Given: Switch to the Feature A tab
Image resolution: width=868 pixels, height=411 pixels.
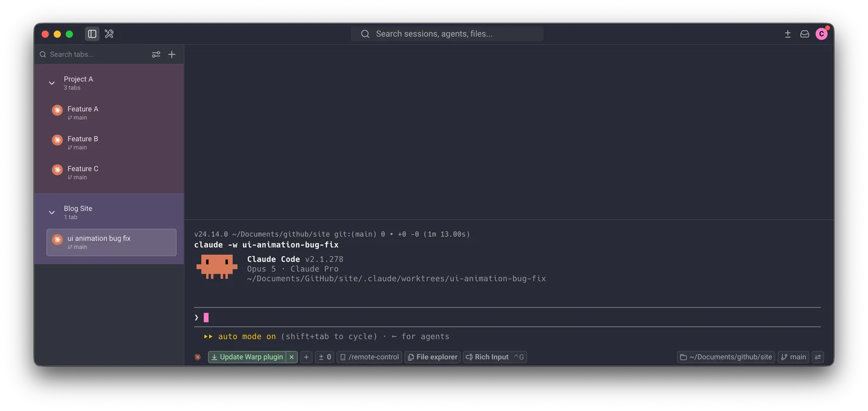Looking at the screenshot, I should pyautogui.click(x=111, y=113).
